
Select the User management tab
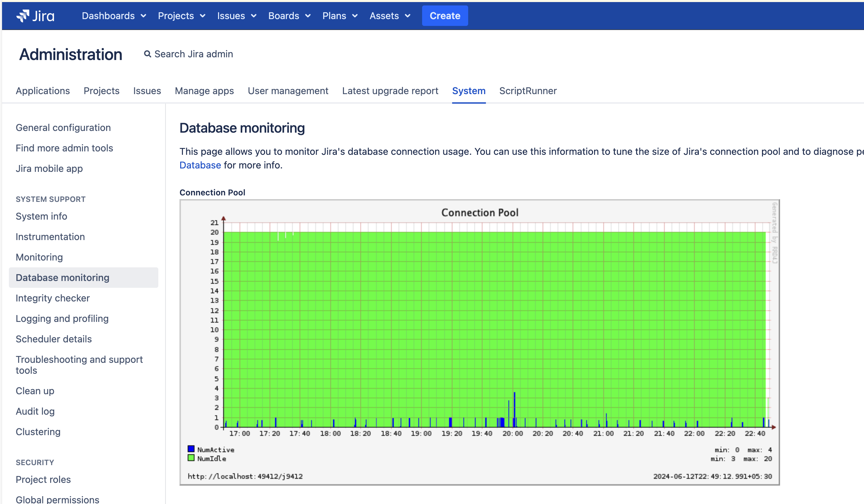288,91
